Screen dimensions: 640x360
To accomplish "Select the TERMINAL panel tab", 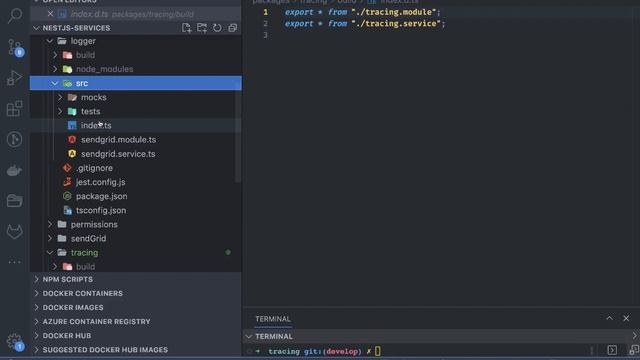I will 273,319.
